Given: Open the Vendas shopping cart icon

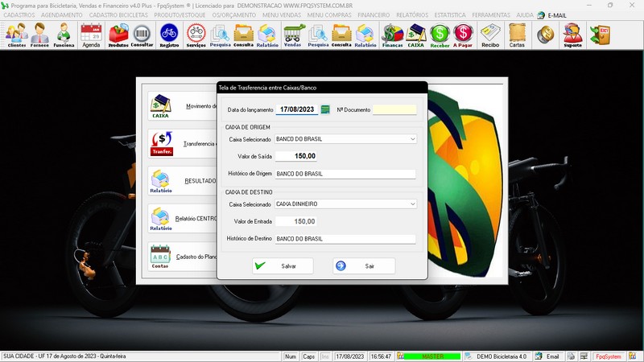Looking at the screenshot, I should point(292,35).
